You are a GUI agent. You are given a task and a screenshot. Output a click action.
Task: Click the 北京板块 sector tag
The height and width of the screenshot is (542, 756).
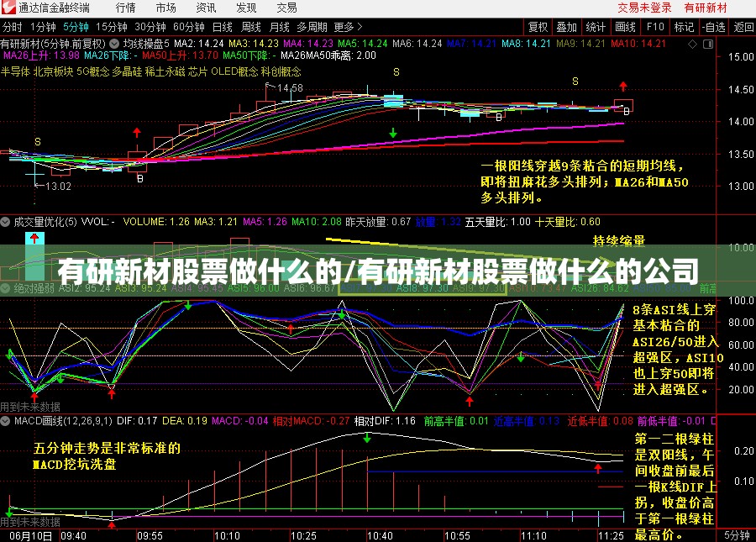point(53,72)
